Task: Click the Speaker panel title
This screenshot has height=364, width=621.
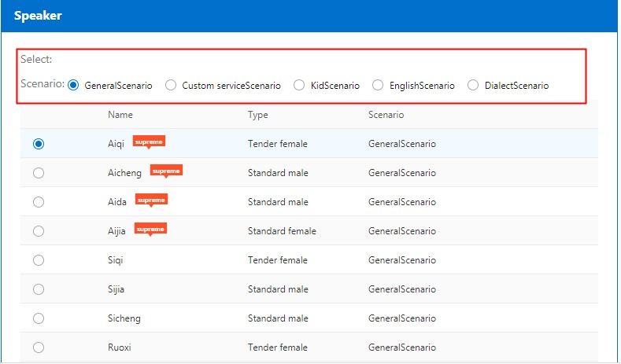Action: pyautogui.click(x=38, y=16)
